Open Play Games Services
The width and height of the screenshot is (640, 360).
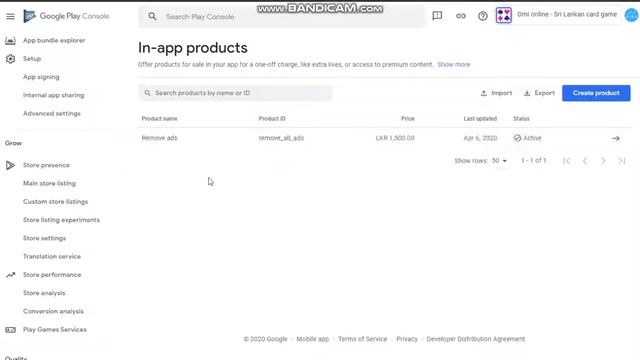pyautogui.click(x=55, y=330)
